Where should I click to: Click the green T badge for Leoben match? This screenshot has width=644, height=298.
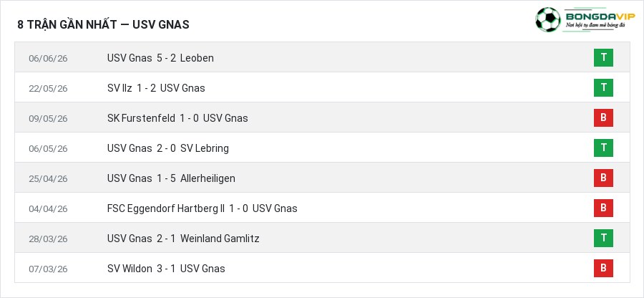click(x=603, y=57)
